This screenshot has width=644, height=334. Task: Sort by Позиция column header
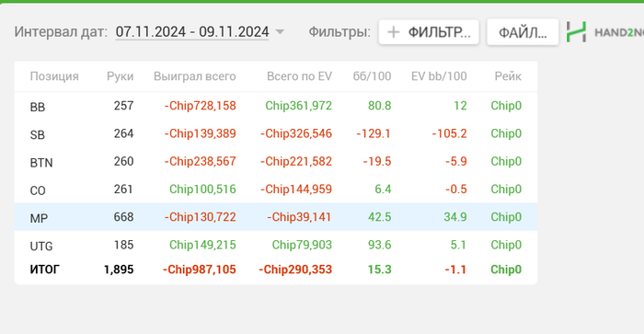pos(54,76)
